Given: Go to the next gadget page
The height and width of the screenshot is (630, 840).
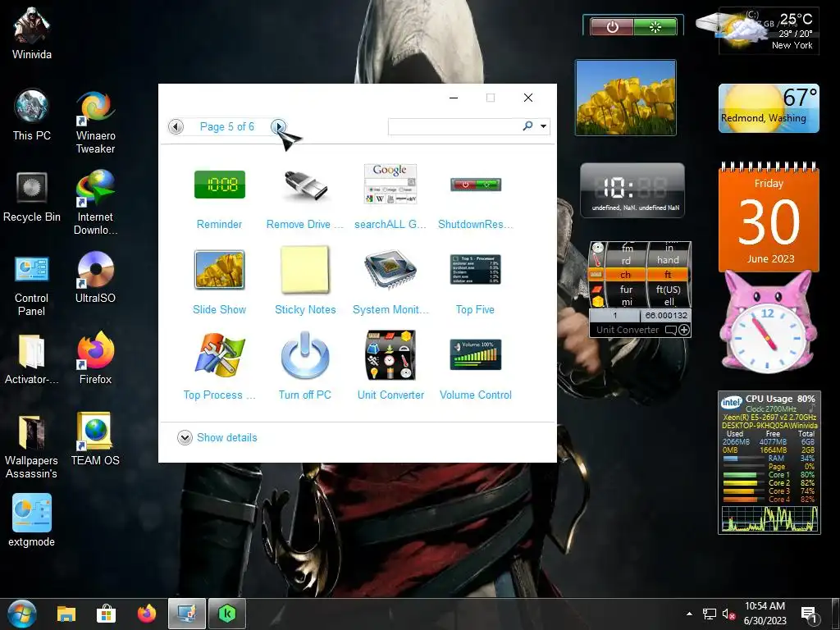Looking at the screenshot, I should (278, 126).
